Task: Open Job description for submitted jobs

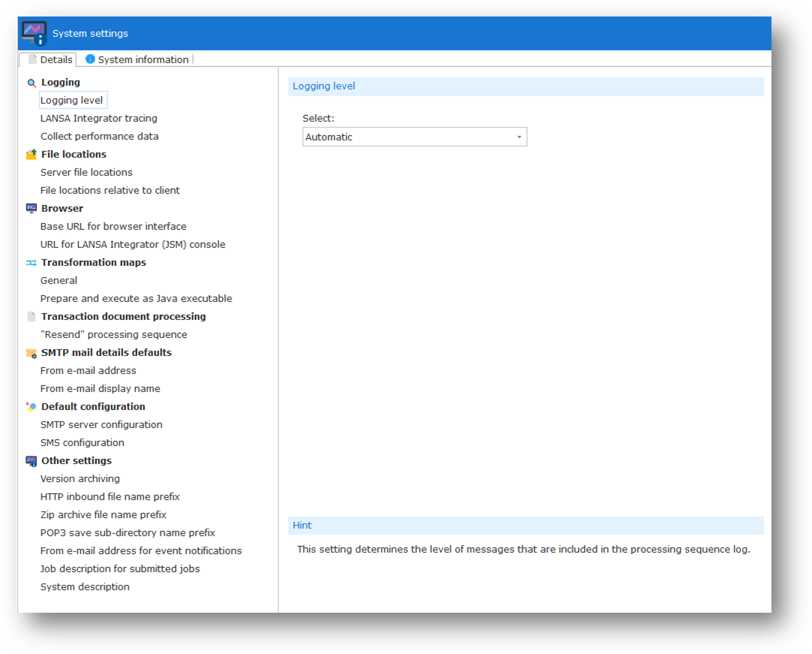Action: [x=120, y=569]
